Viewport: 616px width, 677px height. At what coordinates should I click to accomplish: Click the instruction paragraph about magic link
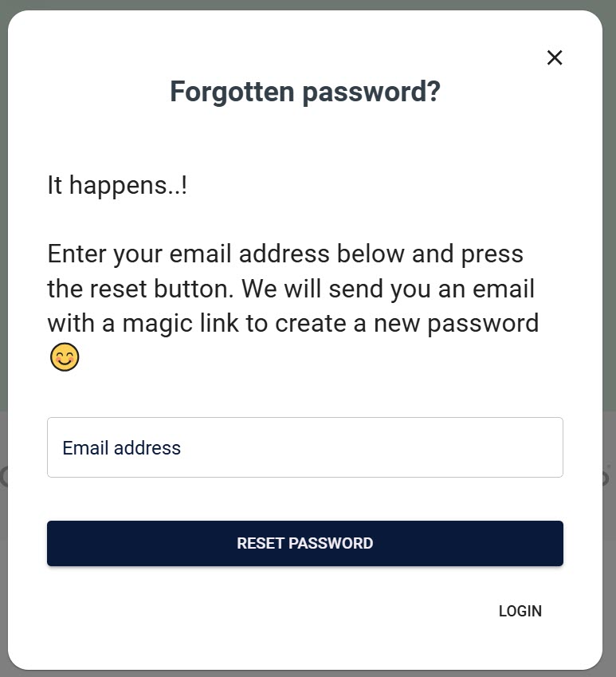coord(292,289)
